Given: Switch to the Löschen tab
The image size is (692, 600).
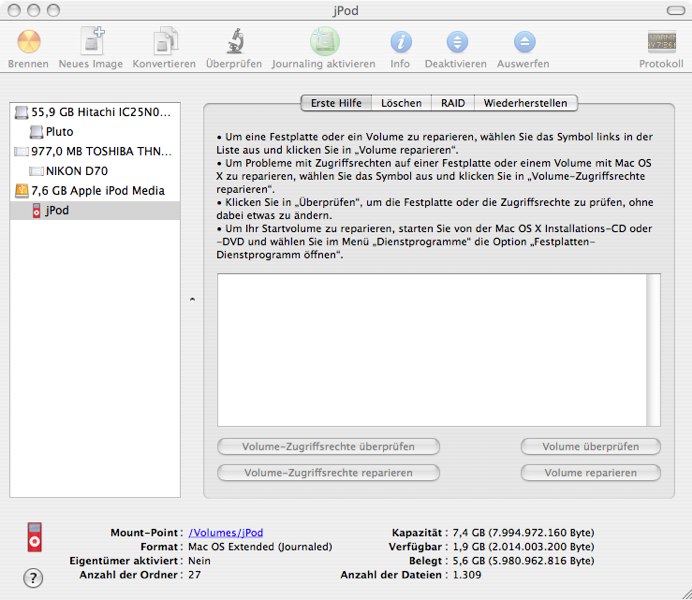Looking at the screenshot, I should [x=401, y=103].
